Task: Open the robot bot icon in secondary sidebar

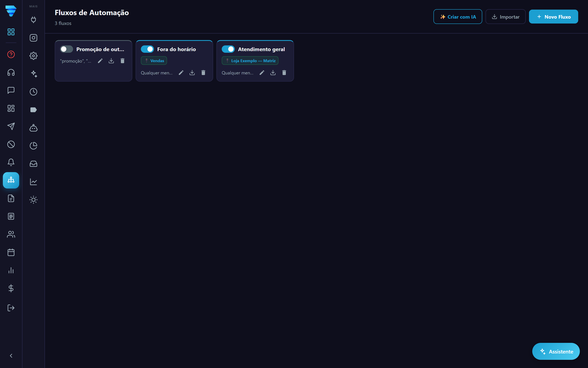Action: tap(33, 128)
